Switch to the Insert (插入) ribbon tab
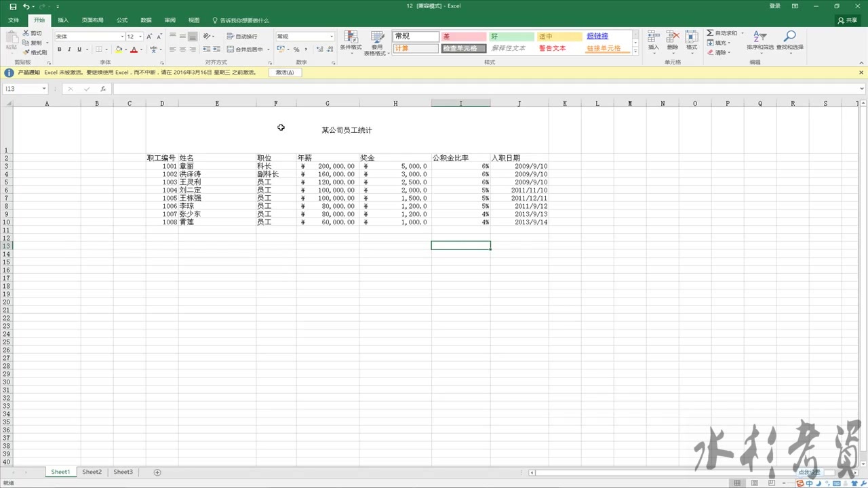 click(x=63, y=20)
